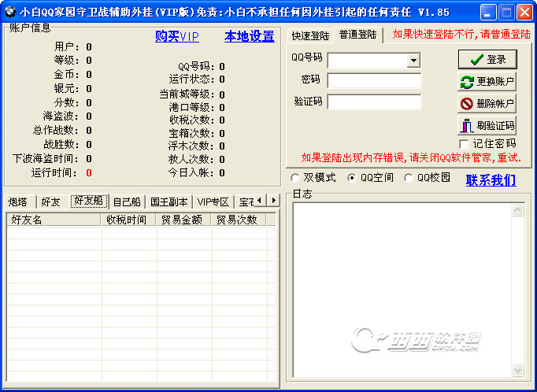Click the 密码 input field

(x=374, y=81)
